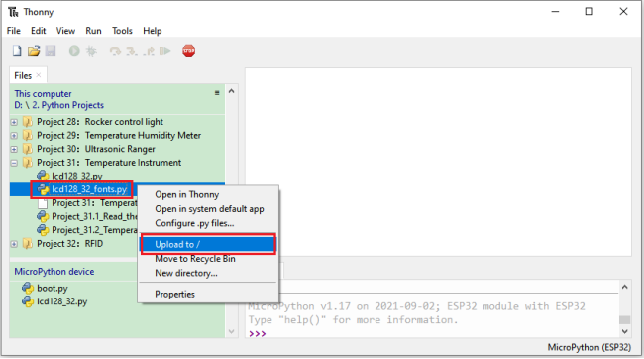This screenshot has width=644, height=359.
Task: Select New directory... menu entry
Action: 208,273
